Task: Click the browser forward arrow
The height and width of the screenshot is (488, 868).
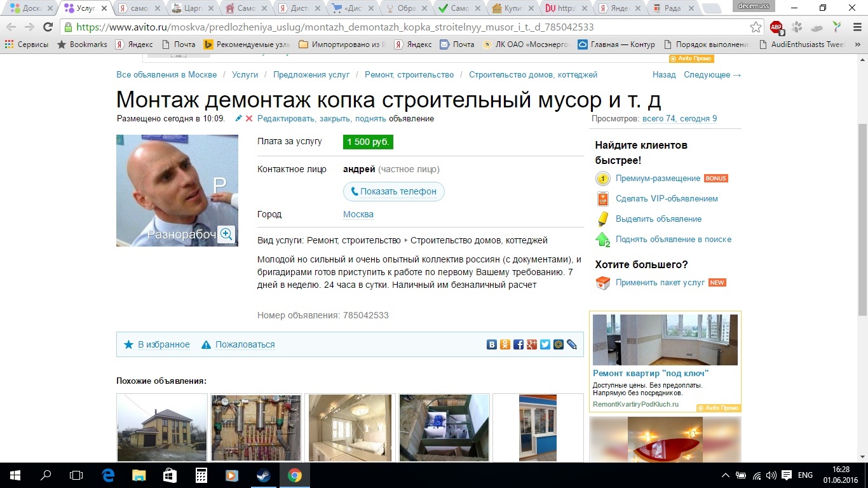Action: (29, 27)
